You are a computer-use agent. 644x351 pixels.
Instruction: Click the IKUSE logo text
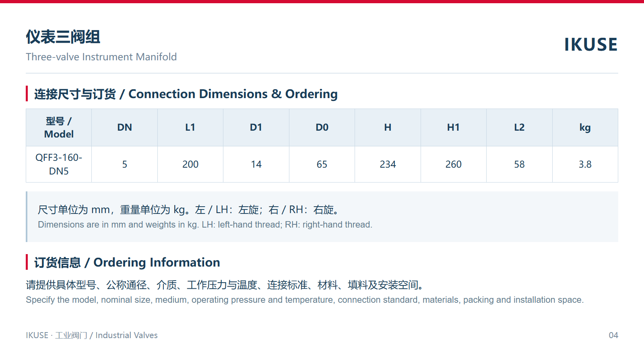(590, 44)
